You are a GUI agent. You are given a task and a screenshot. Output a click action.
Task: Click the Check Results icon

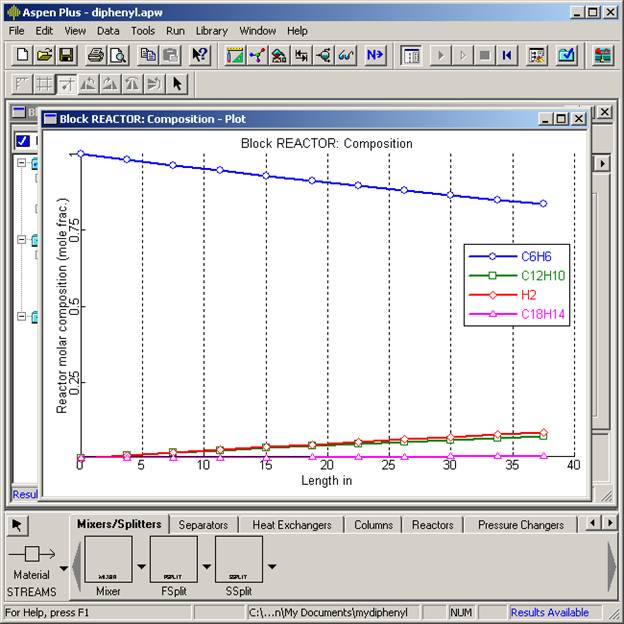(566, 55)
